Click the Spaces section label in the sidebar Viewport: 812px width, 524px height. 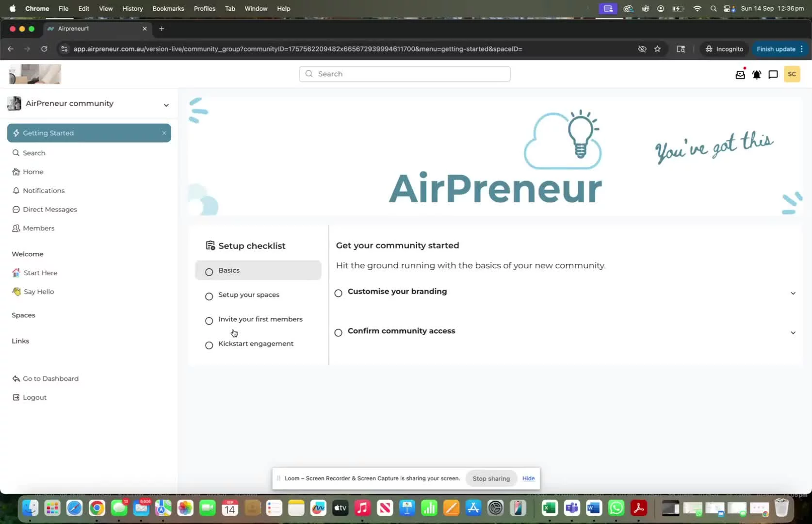point(23,315)
